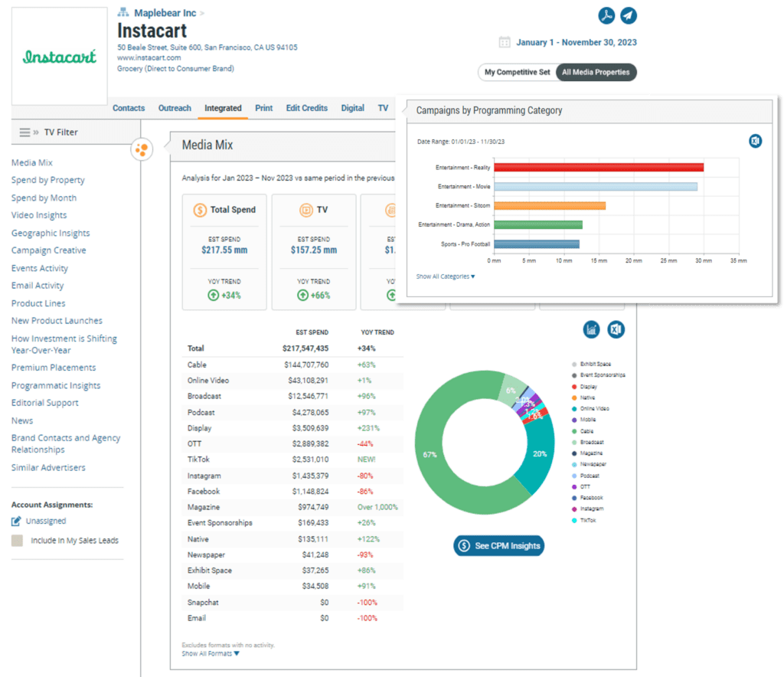This screenshot has height=677, width=784.
Task: Click the Media Mix chart view icon
Action: [592, 329]
